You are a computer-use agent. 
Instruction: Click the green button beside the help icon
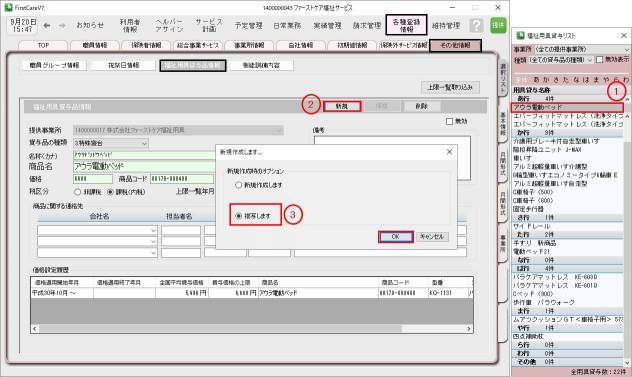click(x=498, y=25)
